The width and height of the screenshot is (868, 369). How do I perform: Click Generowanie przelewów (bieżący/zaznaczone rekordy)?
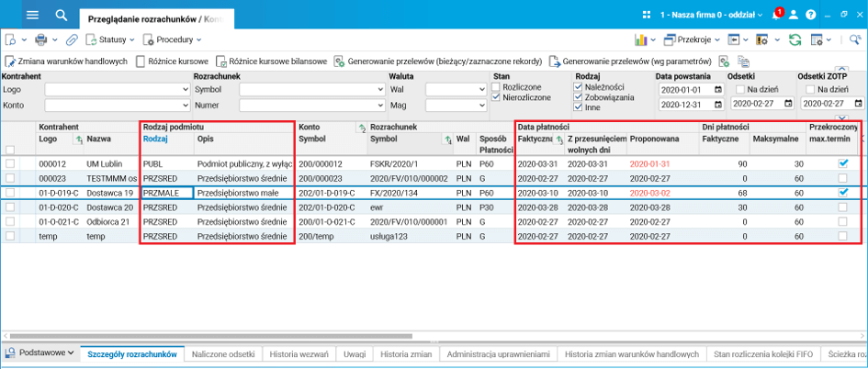[437, 61]
